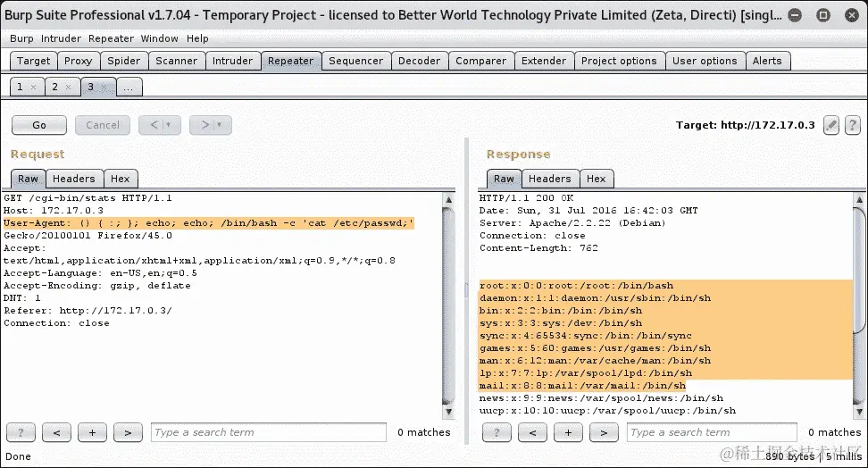
Task: Click request scrollbar up arrow
Action: coord(449,199)
